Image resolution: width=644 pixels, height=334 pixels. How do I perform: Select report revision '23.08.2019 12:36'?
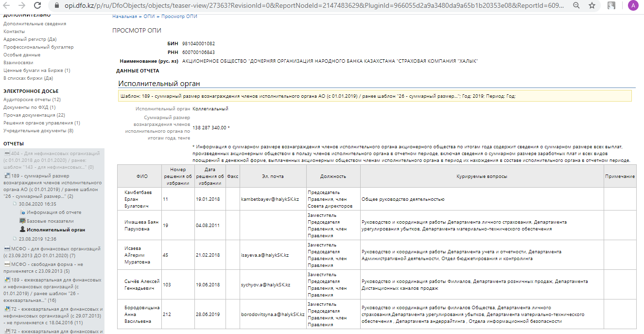click(x=37, y=239)
